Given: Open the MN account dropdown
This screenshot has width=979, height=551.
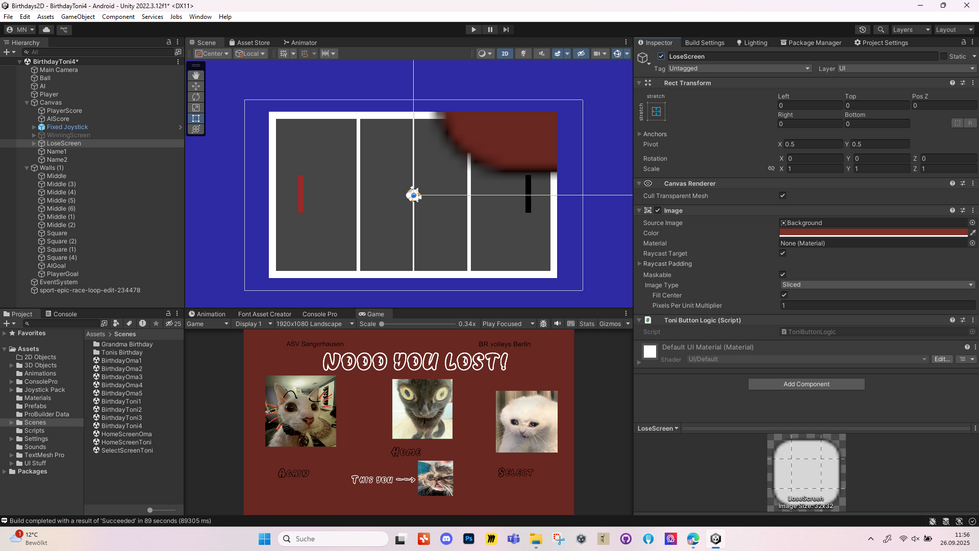Looking at the screenshot, I should 20,29.
